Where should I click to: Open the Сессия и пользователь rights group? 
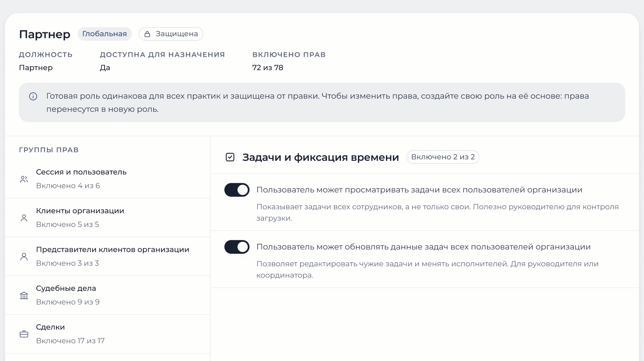107,179
